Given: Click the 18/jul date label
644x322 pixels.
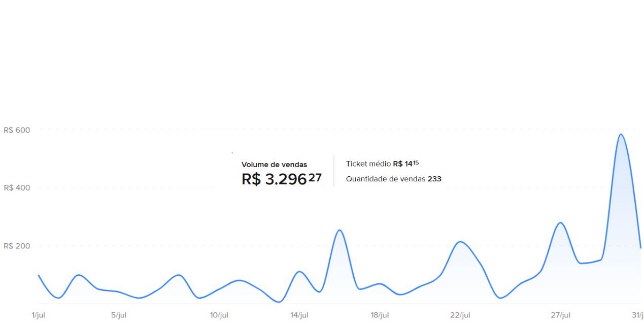Looking at the screenshot, I should point(380,315).
